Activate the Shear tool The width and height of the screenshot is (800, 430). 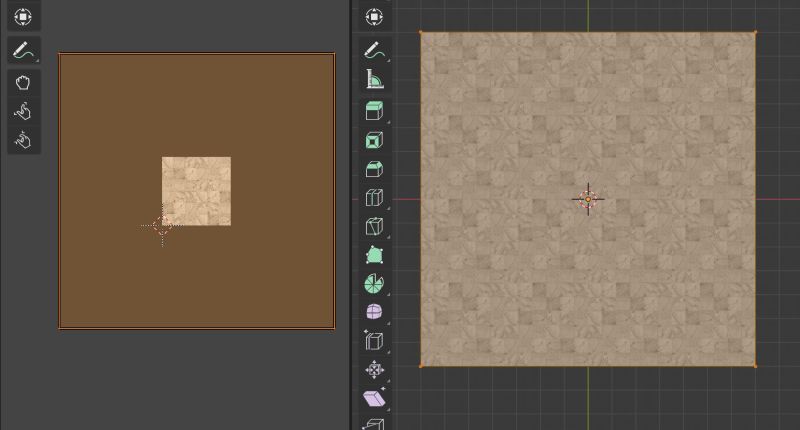pos(374,398)
